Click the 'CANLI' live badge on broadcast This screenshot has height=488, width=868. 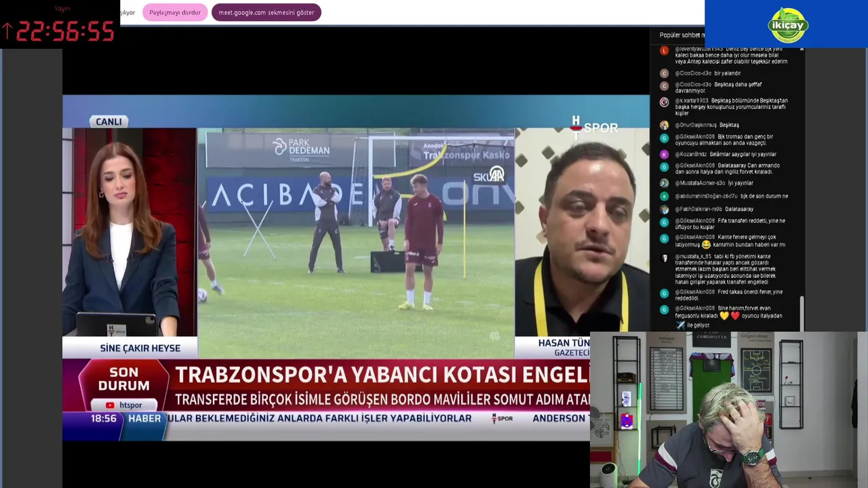tap(108, 121)
